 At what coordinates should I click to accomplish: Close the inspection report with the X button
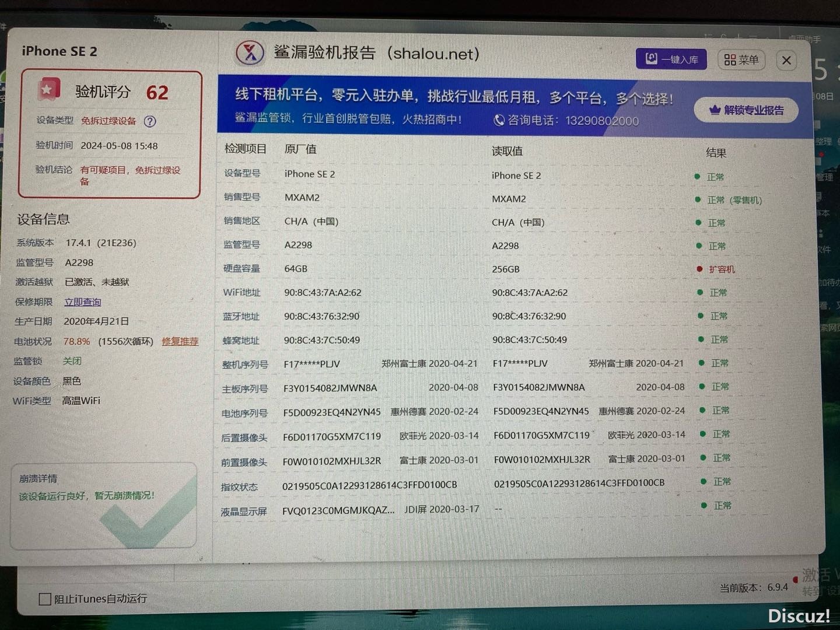tap(786, 60)
